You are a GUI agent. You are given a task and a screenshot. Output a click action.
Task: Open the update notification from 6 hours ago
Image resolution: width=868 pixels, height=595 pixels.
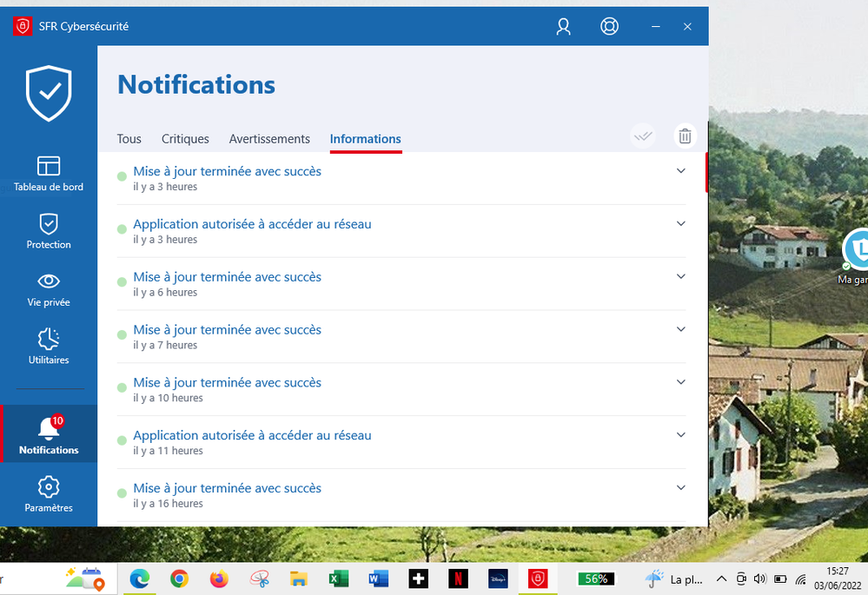tap(227, 277)
